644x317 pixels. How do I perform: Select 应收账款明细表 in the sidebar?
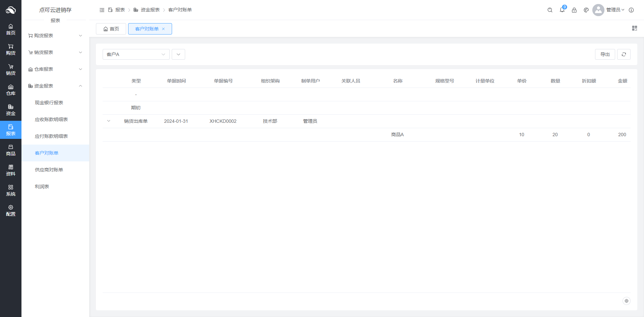tap(51, 119)
